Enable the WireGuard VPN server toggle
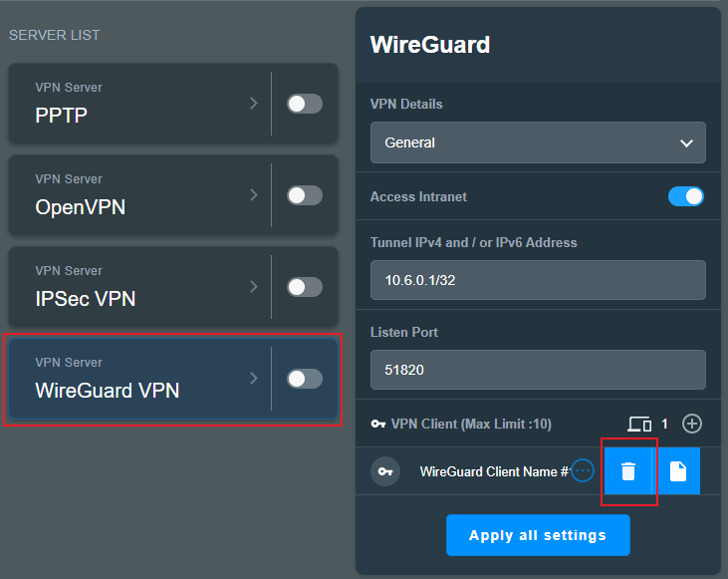 pyautogui.click(x=305, y=379)
